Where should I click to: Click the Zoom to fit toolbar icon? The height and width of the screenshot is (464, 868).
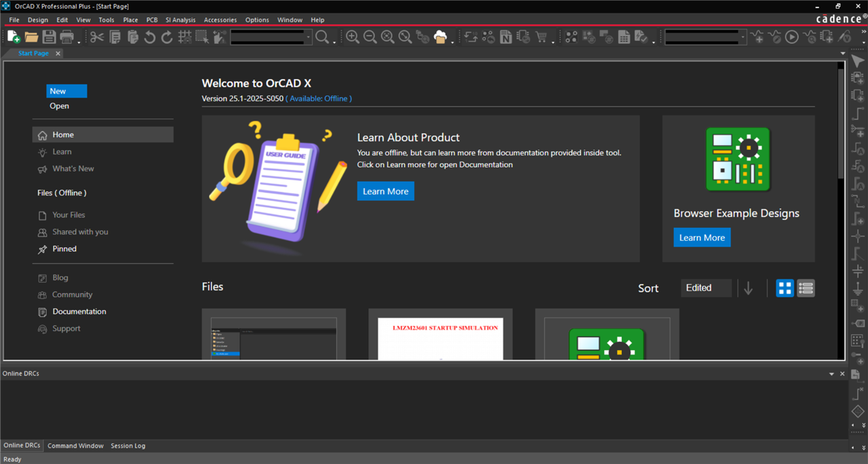point(405,37)
